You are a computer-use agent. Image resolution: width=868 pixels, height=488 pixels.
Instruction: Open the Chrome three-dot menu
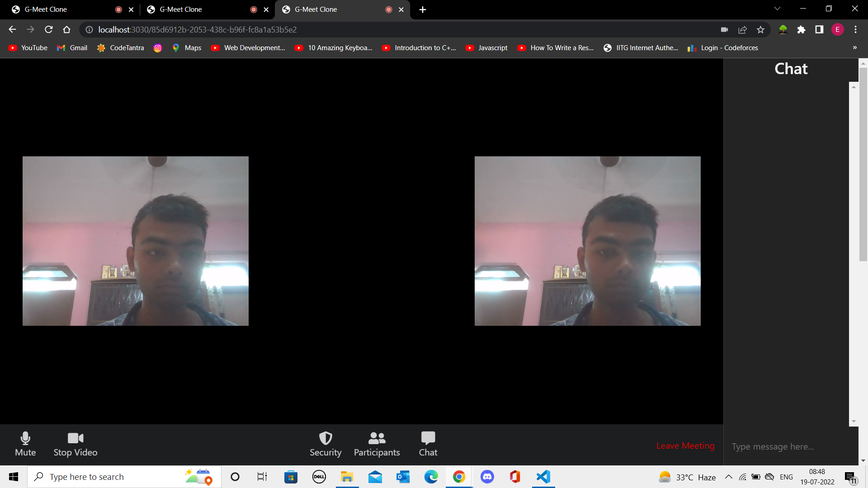(x=855, y=29)
